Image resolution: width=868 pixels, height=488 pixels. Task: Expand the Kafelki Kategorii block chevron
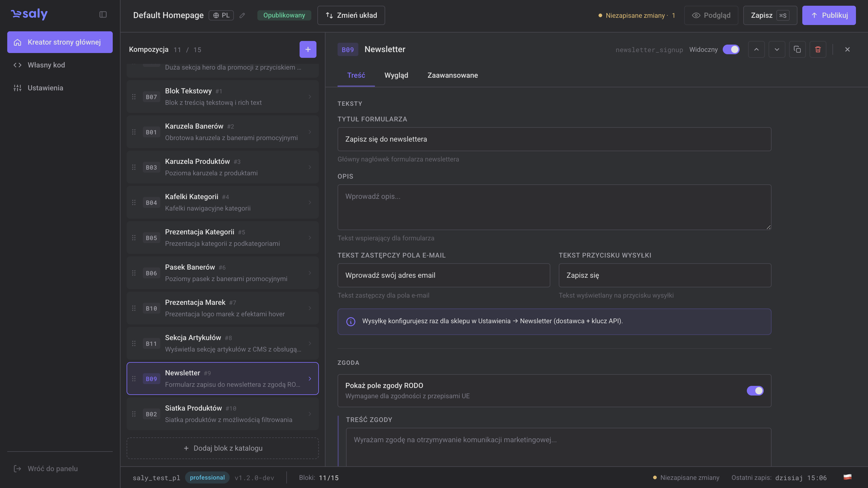pyautogui.click(x=310, y=202)
